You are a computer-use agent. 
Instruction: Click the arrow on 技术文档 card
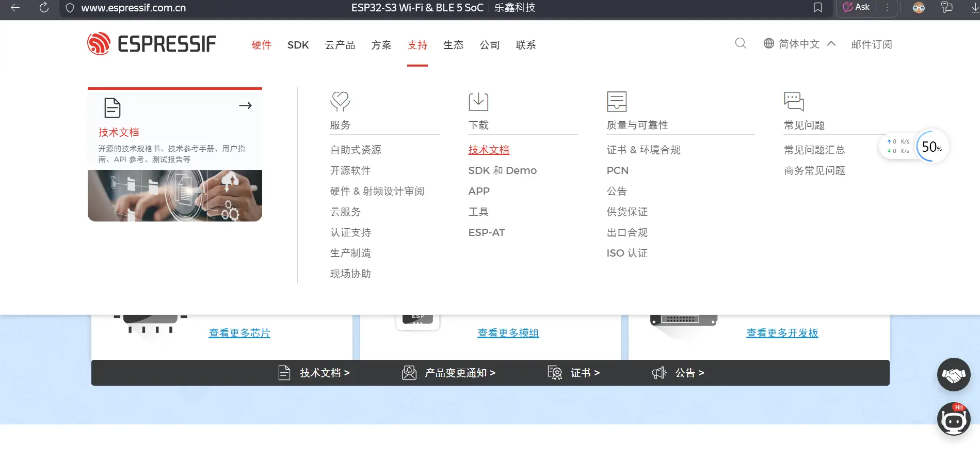tap(245, 105)
